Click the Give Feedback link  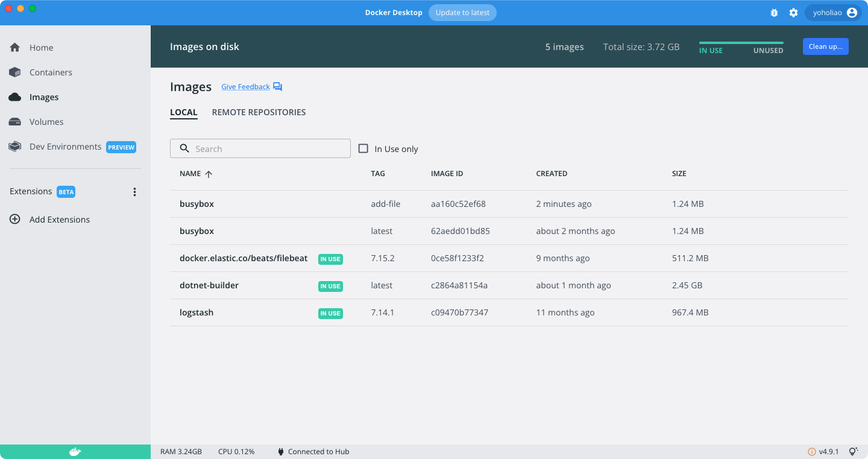pos(245,86)
